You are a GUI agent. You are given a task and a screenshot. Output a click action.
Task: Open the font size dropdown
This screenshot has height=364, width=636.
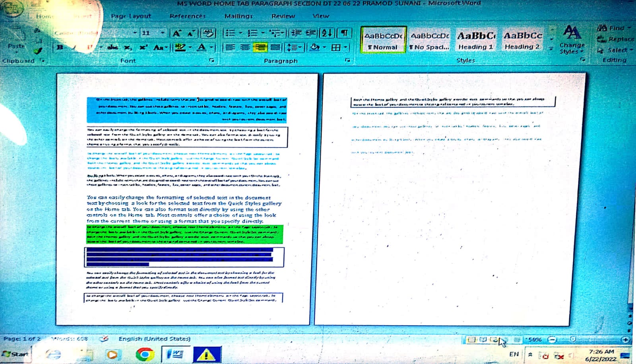162,33
